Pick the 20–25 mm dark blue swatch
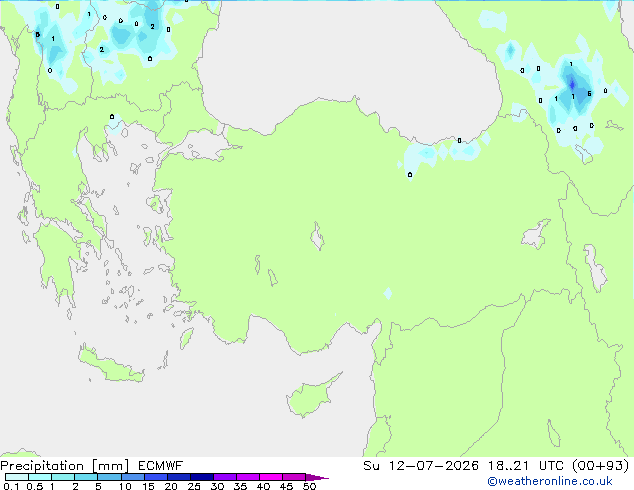Viewport: 634px width, 490px height. point(178,477)
